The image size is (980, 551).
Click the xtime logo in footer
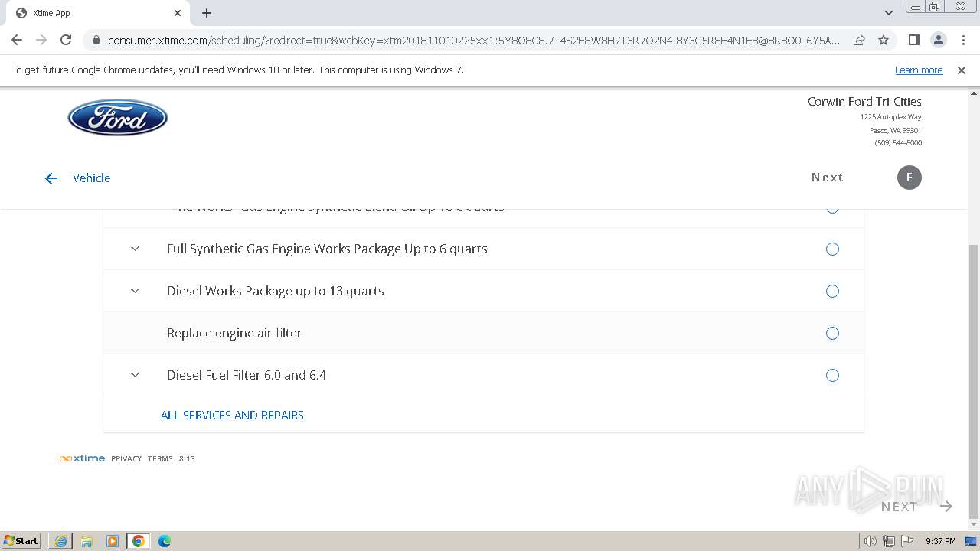pos(82,458)
